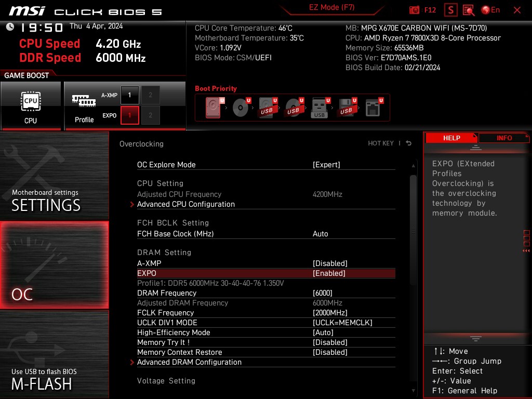Viewport: 532px width, 399px height.
Task: Change Memory Context Restore setting
Action: 266,352
